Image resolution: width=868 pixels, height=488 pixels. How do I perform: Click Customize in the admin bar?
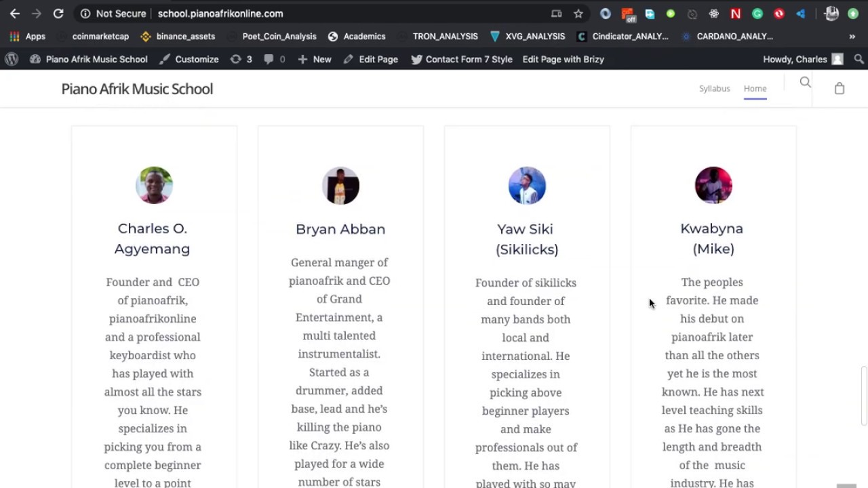coord(189,60)
